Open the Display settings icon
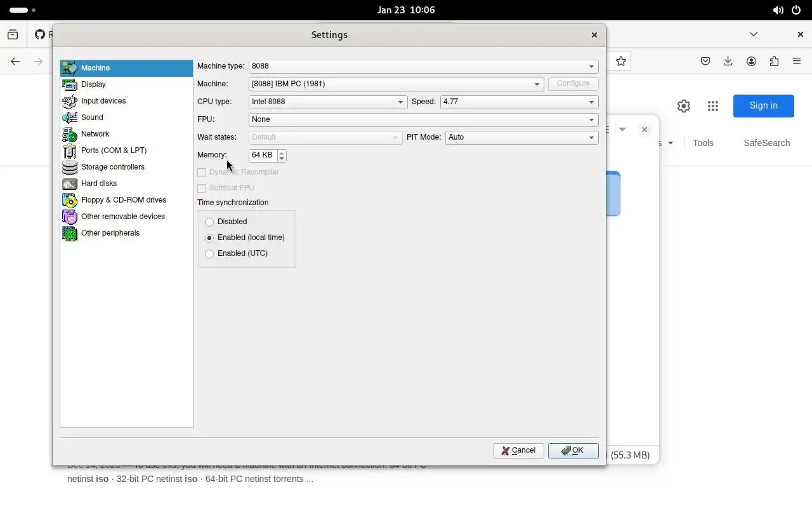The height and width of the screenshot is (508, 812). pyautogui.click(x=70, y=84)
